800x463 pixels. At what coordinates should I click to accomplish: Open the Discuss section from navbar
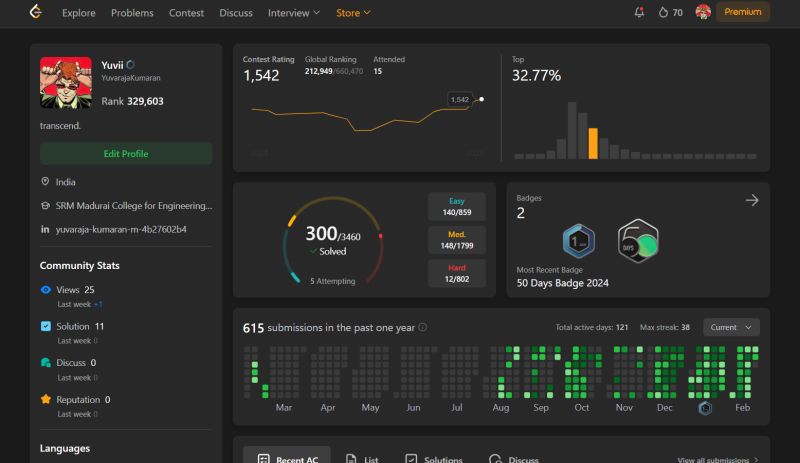(x=236, y=13)
